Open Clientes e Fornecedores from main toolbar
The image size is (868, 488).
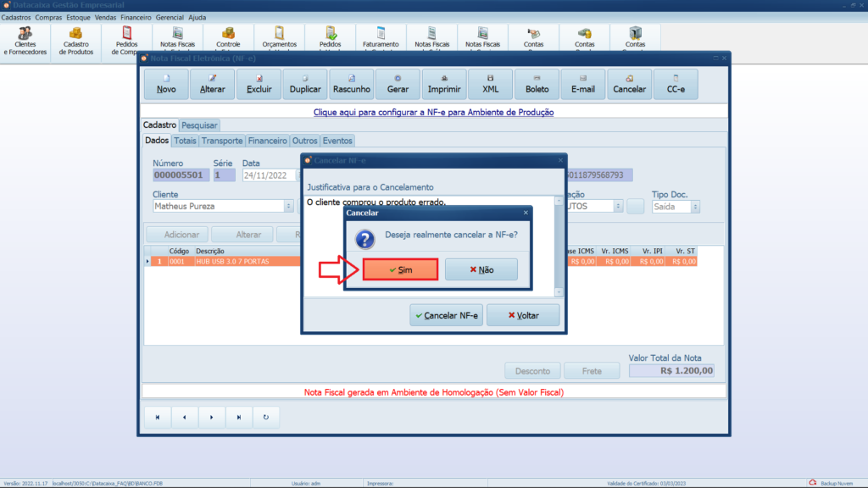(25, 40)
